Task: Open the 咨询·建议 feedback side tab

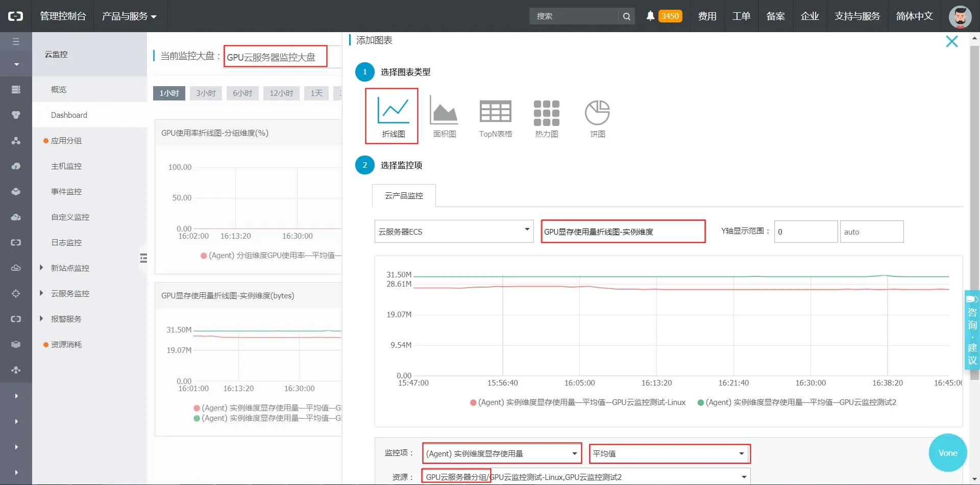Action: (972, 329)
